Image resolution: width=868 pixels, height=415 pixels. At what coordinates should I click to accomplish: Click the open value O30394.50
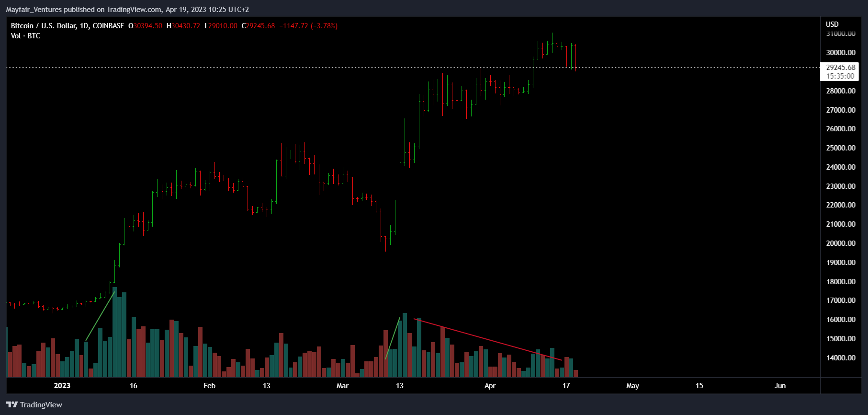coord(145,26)
